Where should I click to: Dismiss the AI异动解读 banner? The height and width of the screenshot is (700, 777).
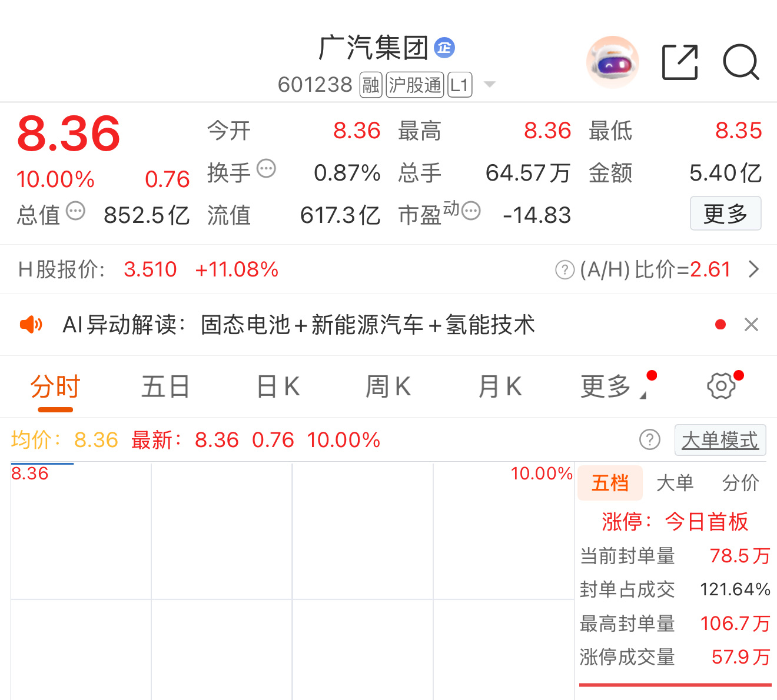751,324
